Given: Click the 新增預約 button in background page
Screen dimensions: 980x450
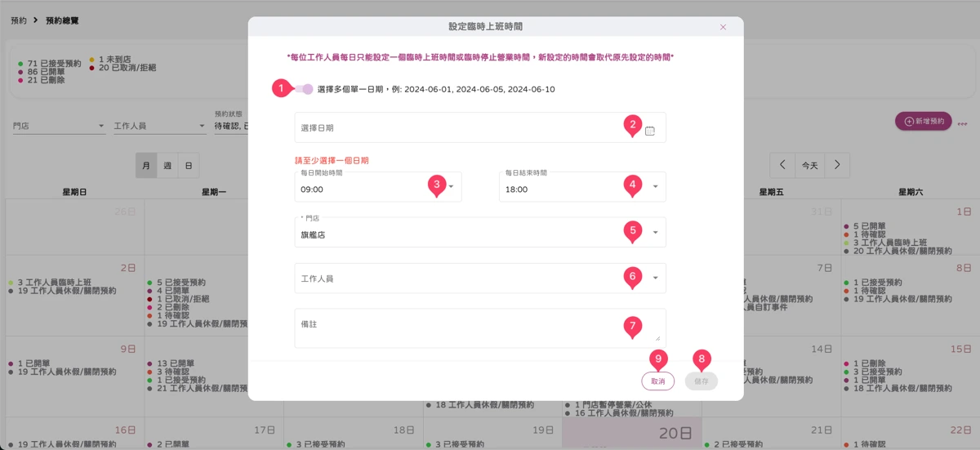Looking at the screenshot, I should (924, 121).
